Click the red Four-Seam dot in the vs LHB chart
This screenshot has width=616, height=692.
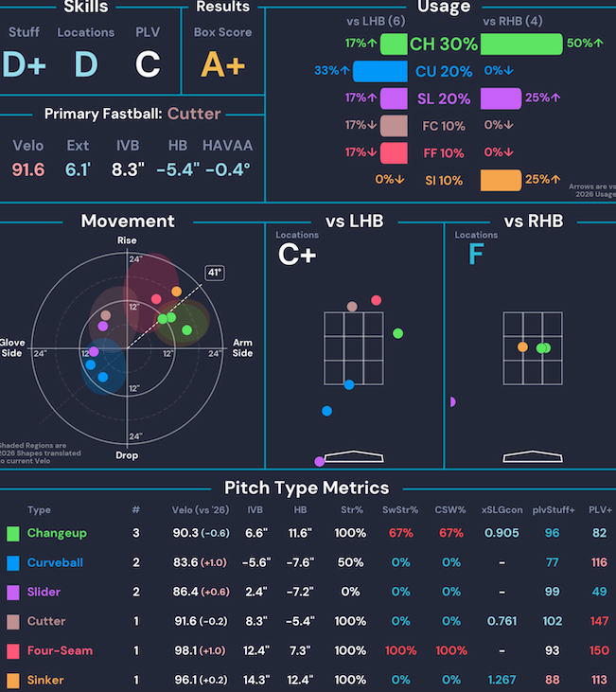pos(377,300)
